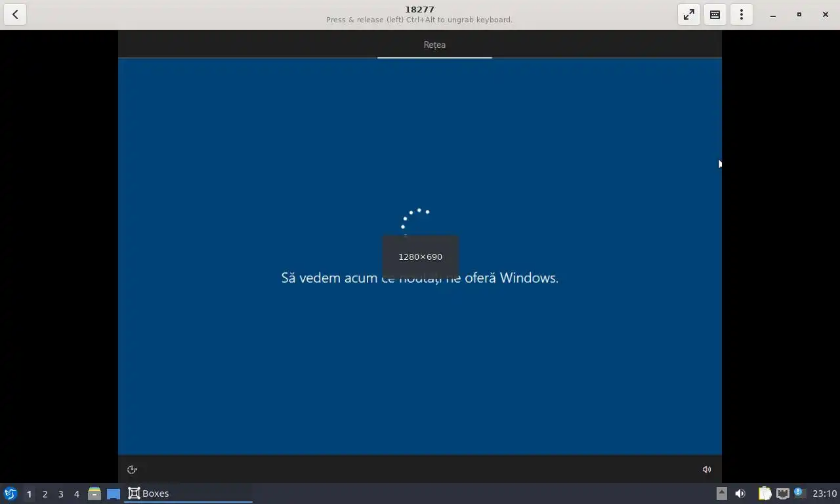840x504 pixels.
Task: Go back to the Boxes collection view
Action: pyautogui.click(x=15, y=14)
